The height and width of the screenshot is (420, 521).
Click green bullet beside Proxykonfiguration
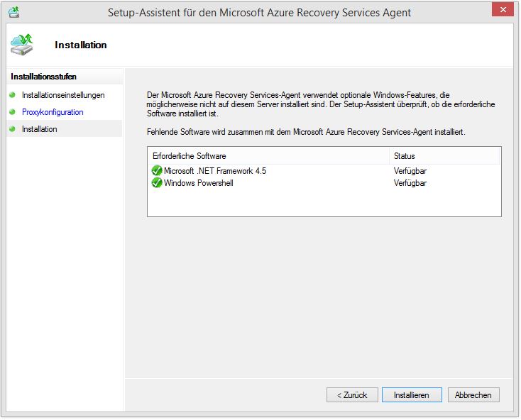(x=13, y=112)
